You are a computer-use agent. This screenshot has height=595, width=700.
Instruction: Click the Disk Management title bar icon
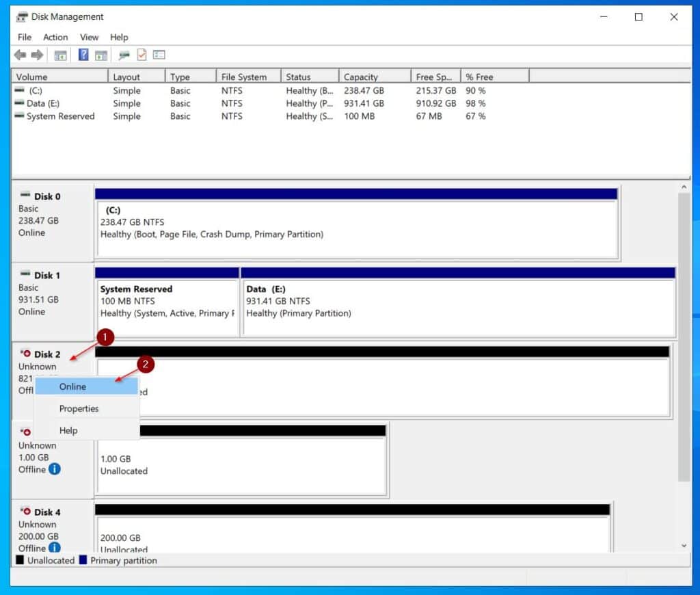(22, 17)
